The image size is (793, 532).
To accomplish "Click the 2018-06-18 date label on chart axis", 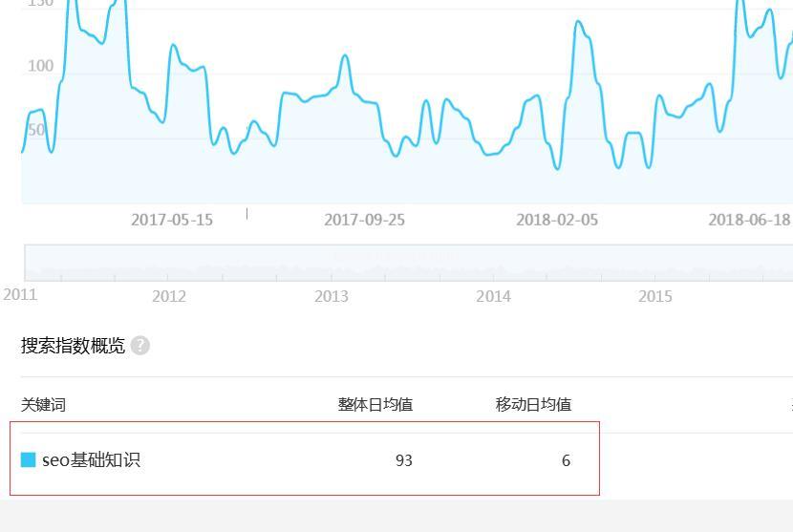I will pyautogui.click(x=749, y=220).
